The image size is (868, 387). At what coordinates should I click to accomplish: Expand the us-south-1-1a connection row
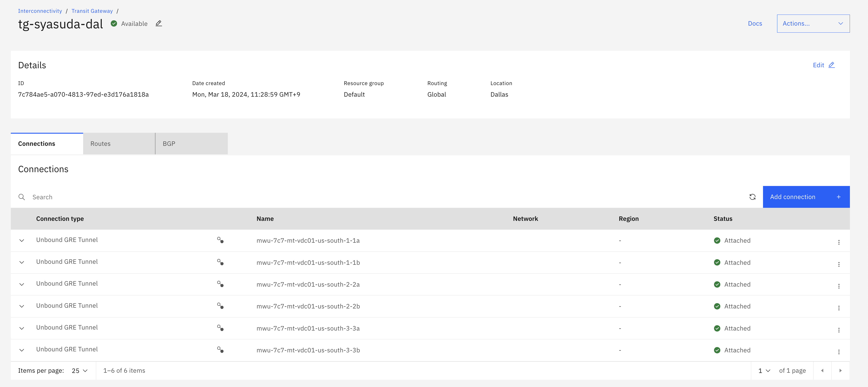point(22,240)
